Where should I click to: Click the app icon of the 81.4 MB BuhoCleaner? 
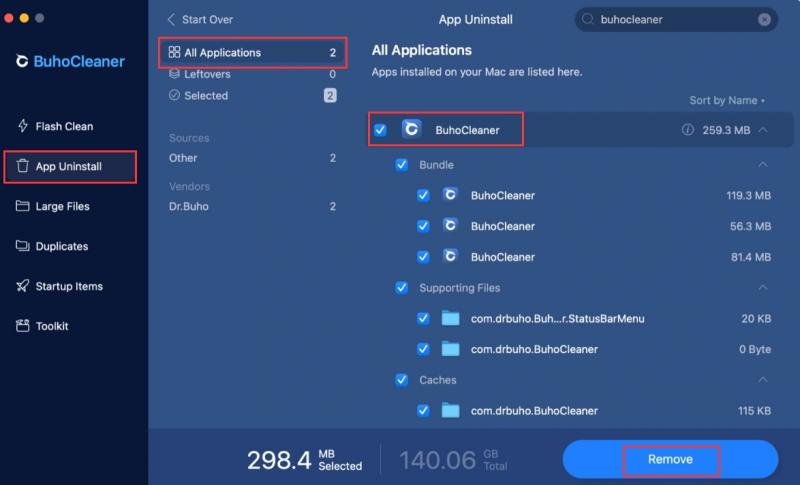pyautogui.click(x=450, y=256)
